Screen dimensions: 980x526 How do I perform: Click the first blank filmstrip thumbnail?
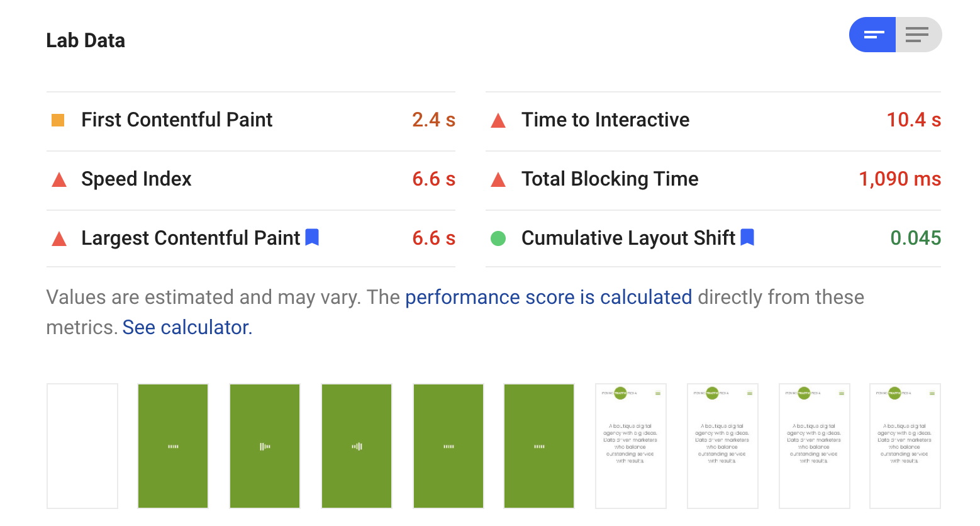coord(82,446)
